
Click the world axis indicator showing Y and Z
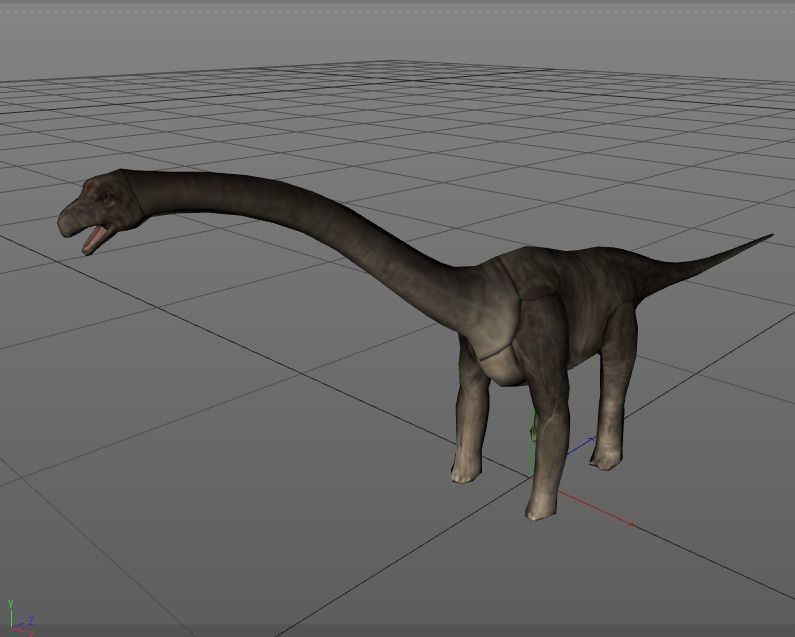pos(20,619)
